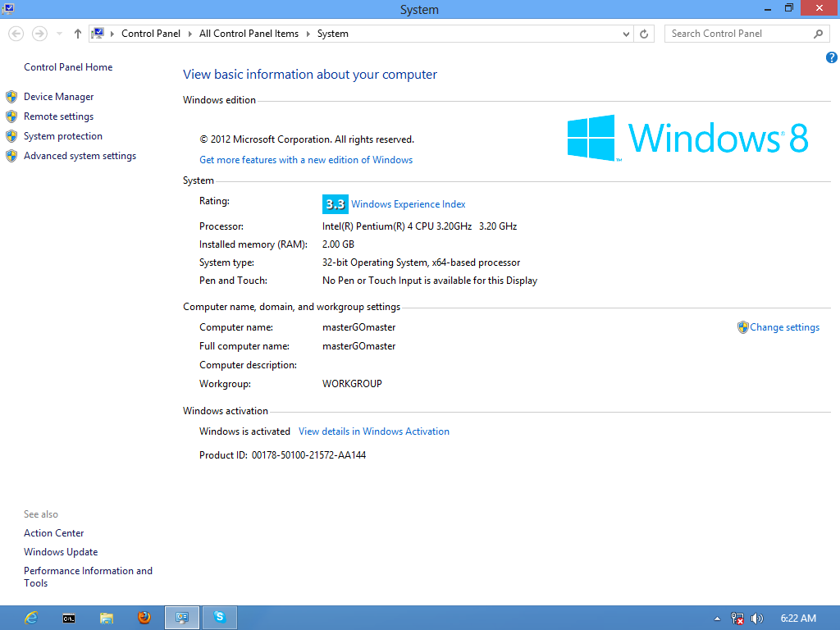Close the System window

click(819, 8)
